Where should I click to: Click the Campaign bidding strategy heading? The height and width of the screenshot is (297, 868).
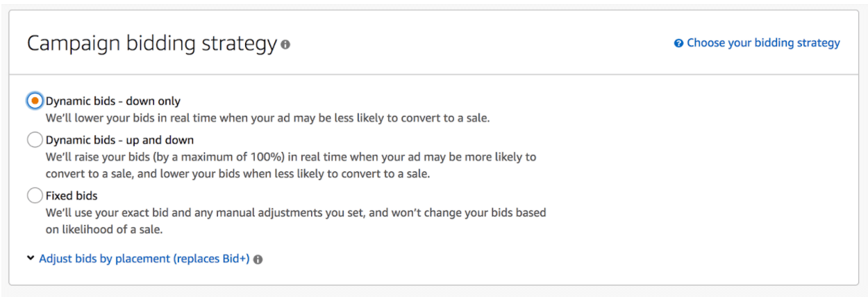pyautogui.click(x=152, y=43)
